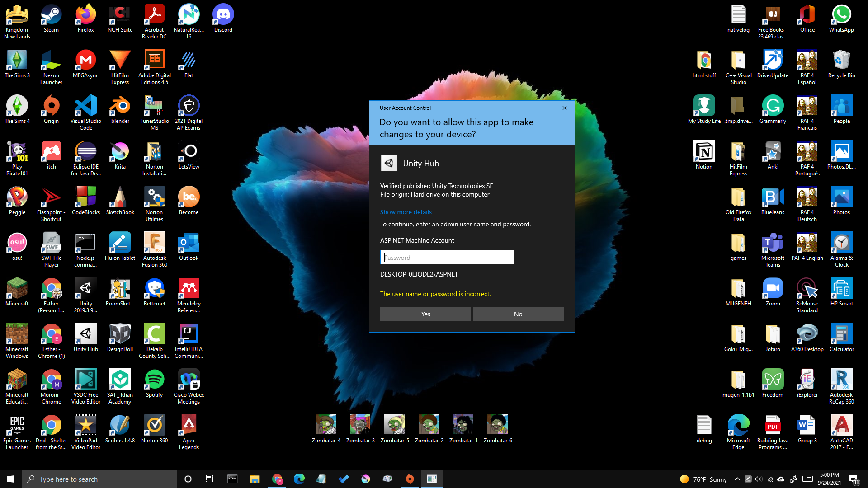Viewport: 868px width, 488px height.
Task: Select the Freedom desktop icon
Action: [x=773, y=384]
